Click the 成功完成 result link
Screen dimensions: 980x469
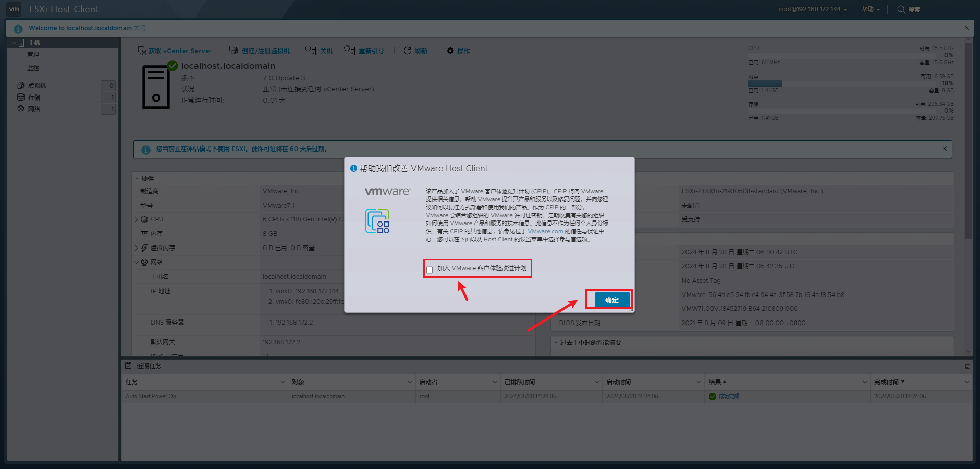729,397
